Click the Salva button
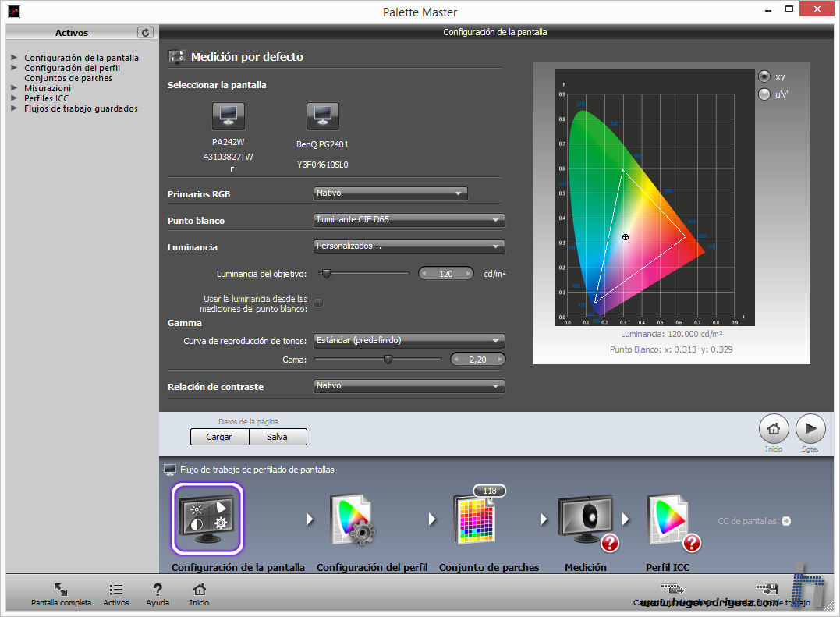The height and width of the screenshot is (617, 840). pyautogui.click(x=278, y=437)
